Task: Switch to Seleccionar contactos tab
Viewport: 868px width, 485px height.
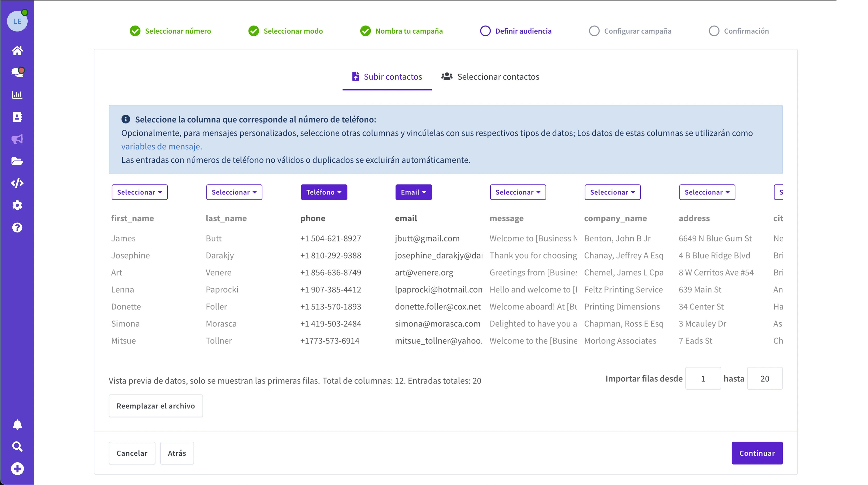Action: click(x=490, y=77)
